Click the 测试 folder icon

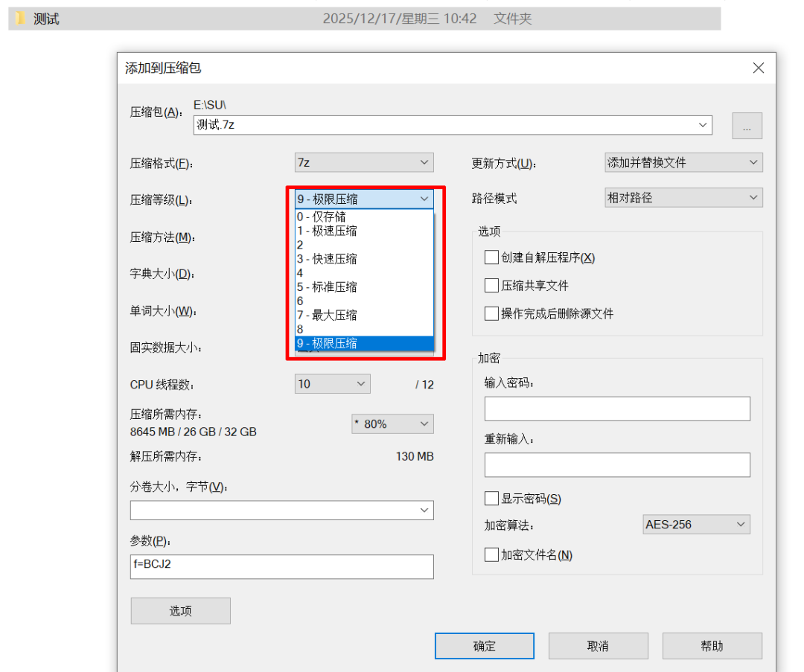click(x=18, y=18)
